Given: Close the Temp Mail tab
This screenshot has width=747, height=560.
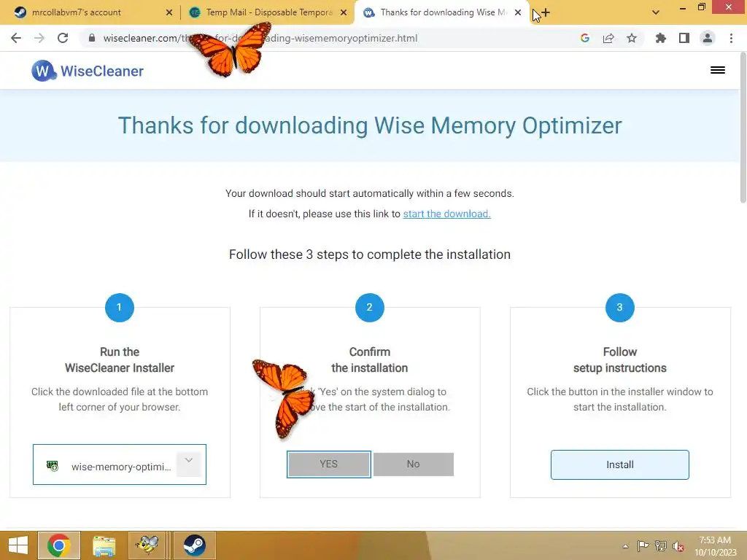Looking at the screenshot, I should tap(344, 13).
